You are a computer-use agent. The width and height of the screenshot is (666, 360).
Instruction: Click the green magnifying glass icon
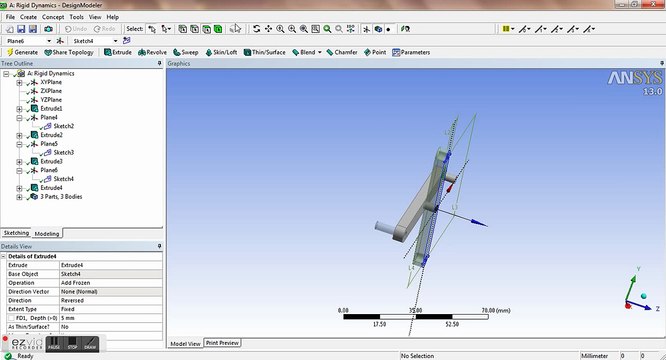(x=327, y=29)
